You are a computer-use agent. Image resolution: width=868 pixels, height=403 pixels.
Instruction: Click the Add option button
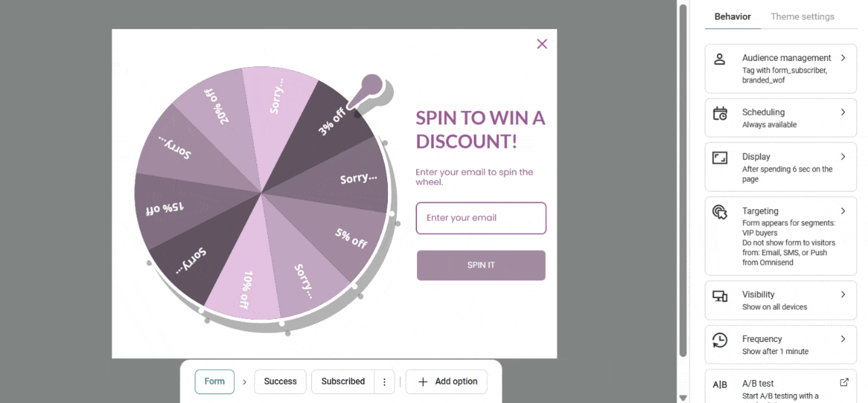tap(446, 381)
